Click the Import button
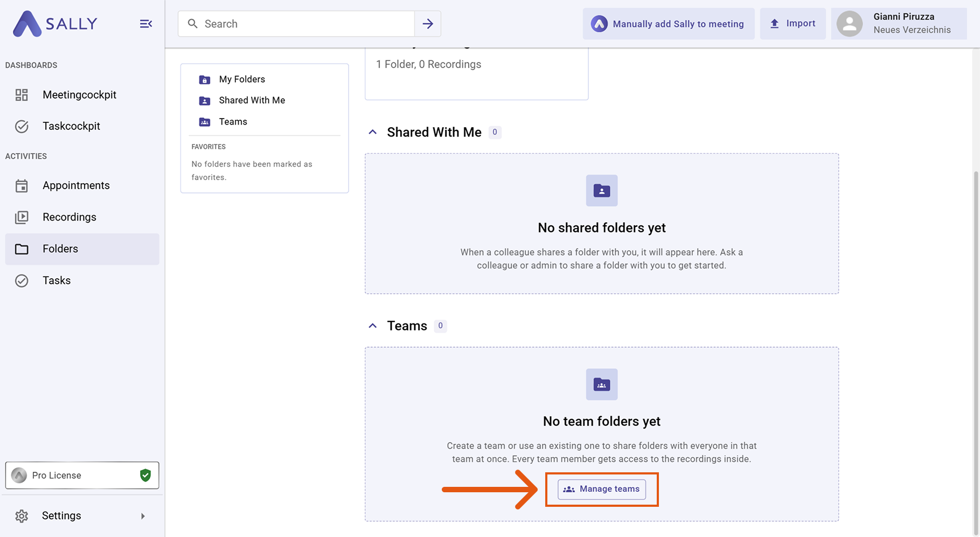Image resolution: width=980 pixels, height=537 pixels. click(x=793, y=24)
